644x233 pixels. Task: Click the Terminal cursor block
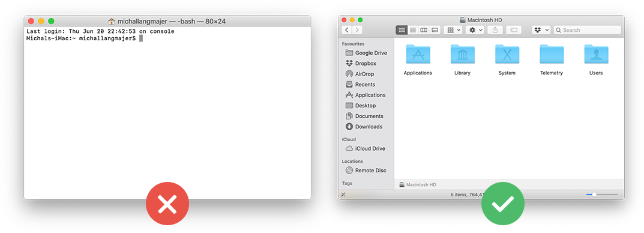(x=141, y=38)
